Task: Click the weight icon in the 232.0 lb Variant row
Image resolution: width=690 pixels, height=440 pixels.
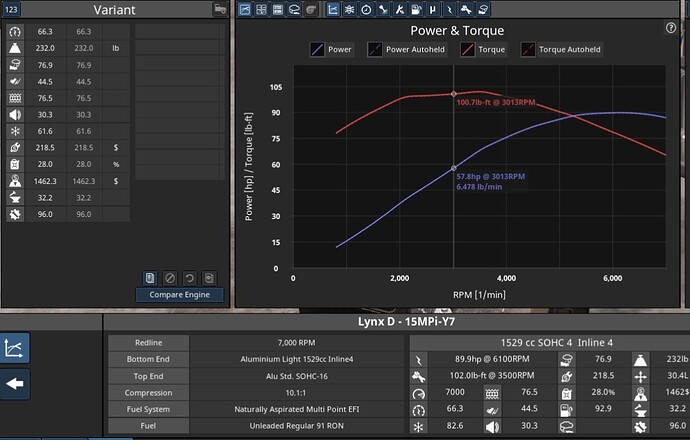Action: tap(15, 48)
